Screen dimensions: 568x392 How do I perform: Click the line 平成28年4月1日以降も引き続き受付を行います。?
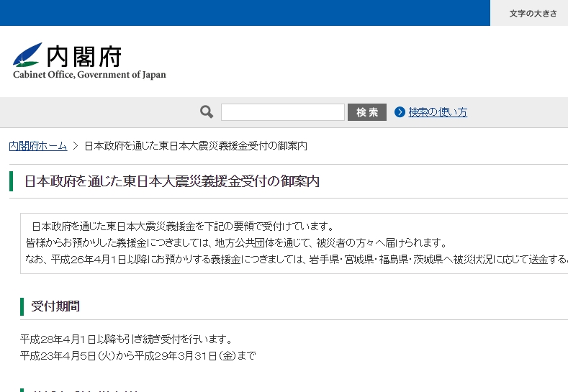click(126, 339)
